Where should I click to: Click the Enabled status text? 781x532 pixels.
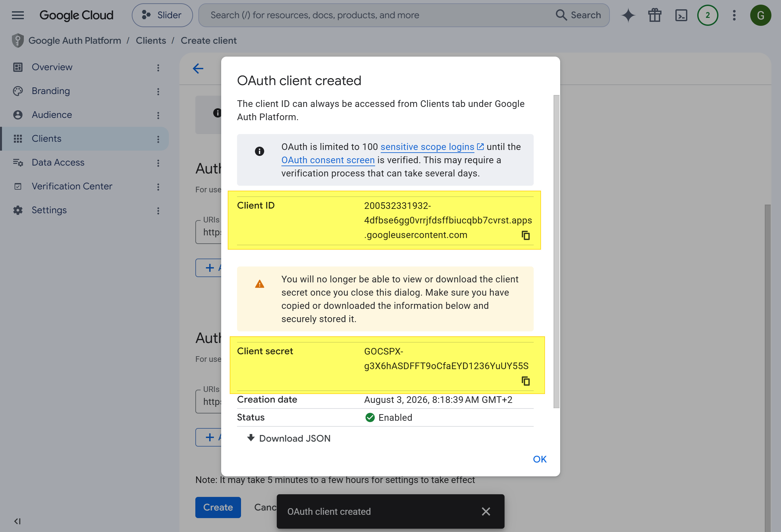395,418
